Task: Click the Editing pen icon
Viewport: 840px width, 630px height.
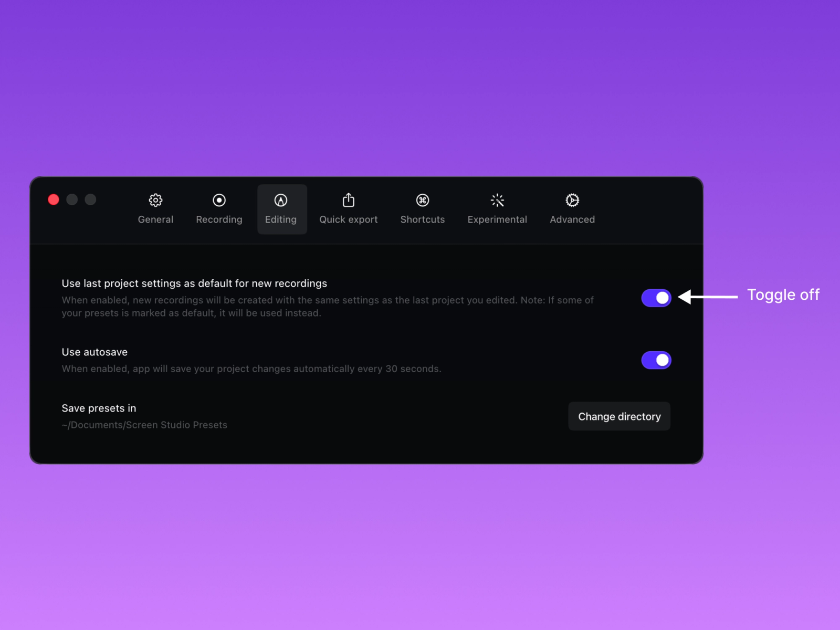Action: [x=281, y=200]
